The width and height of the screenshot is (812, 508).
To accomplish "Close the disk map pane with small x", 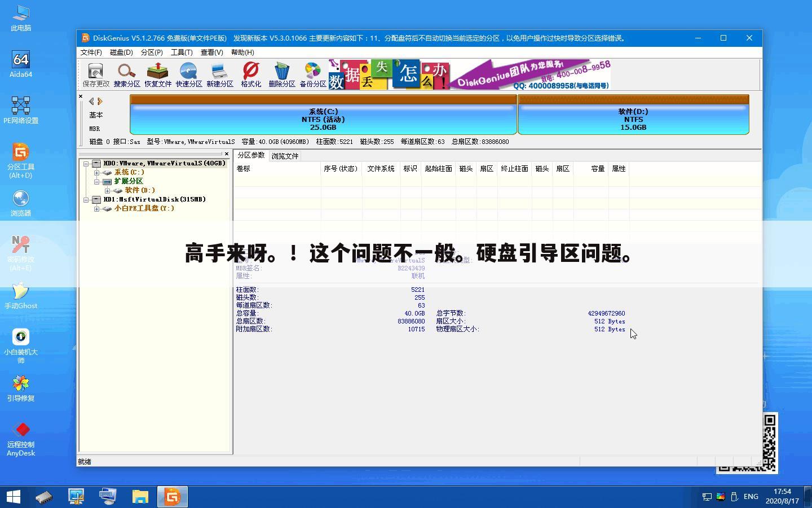I will click(81, 97).
